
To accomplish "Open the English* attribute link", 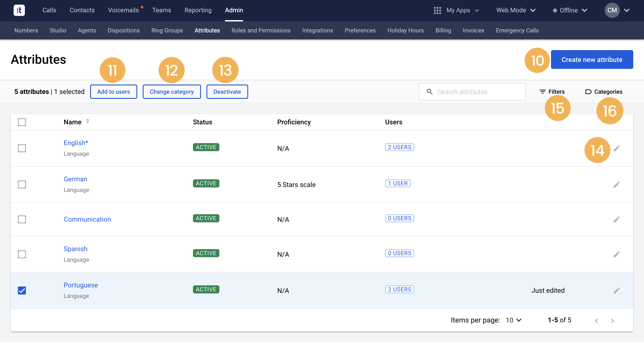I will click(x=76, y=143).
